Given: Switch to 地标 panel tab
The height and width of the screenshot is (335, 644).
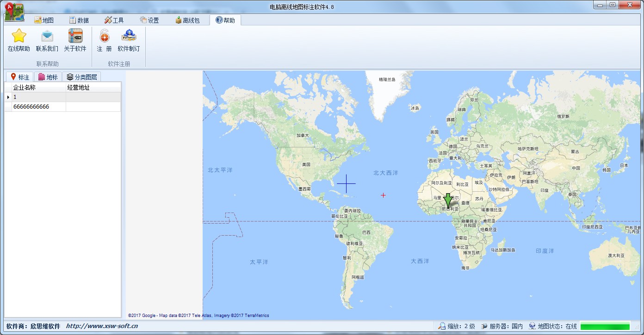Looking at the screenshot, I should click(48, 77).
